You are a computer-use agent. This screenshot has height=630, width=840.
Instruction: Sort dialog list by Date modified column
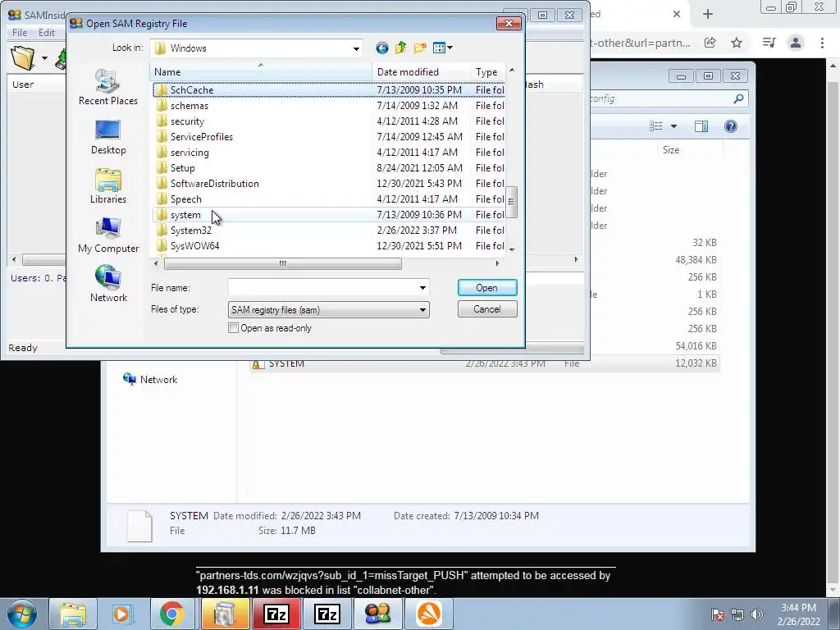point(421,72)
